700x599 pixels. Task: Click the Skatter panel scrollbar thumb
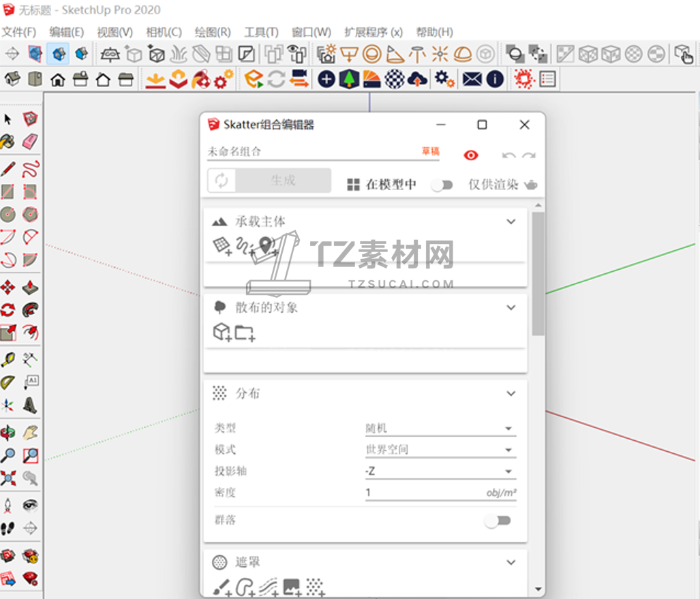(538, 274)
